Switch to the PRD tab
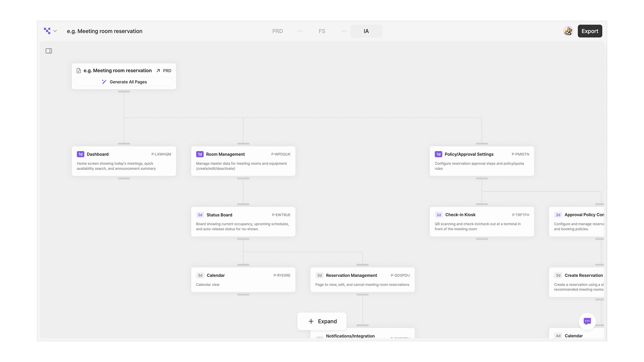The height and width of the screenshot is (362, 644). (x=277, y=31)
